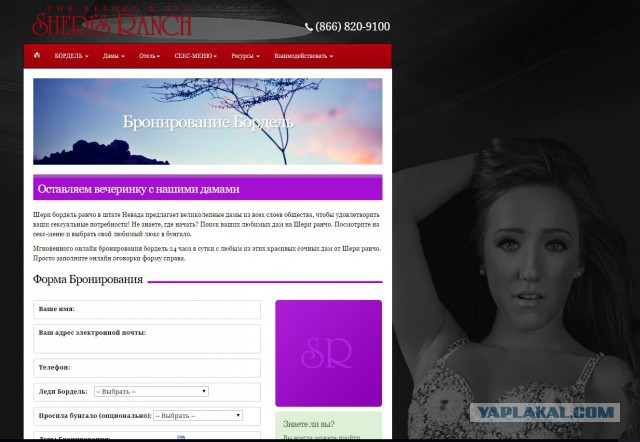This screenshot has width=640, height=442.
Task: Click the Ваш адрес электронной почты field
Action: (x=147, y=339)
